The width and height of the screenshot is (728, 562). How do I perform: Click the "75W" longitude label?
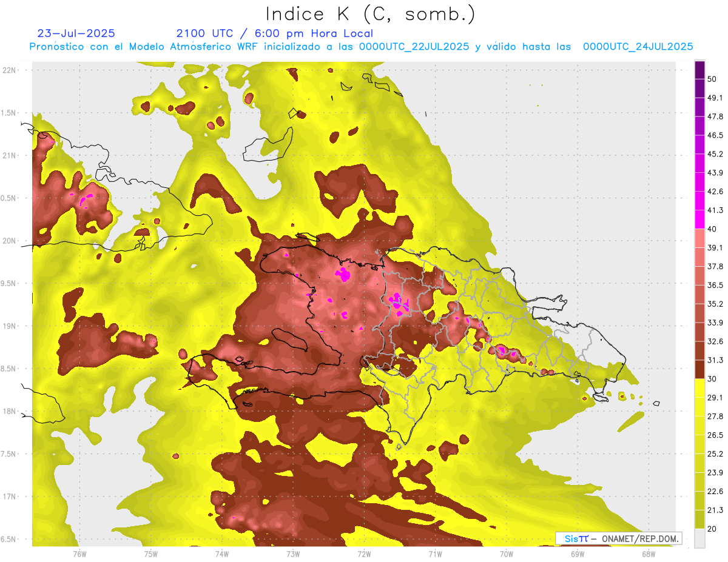150,554
